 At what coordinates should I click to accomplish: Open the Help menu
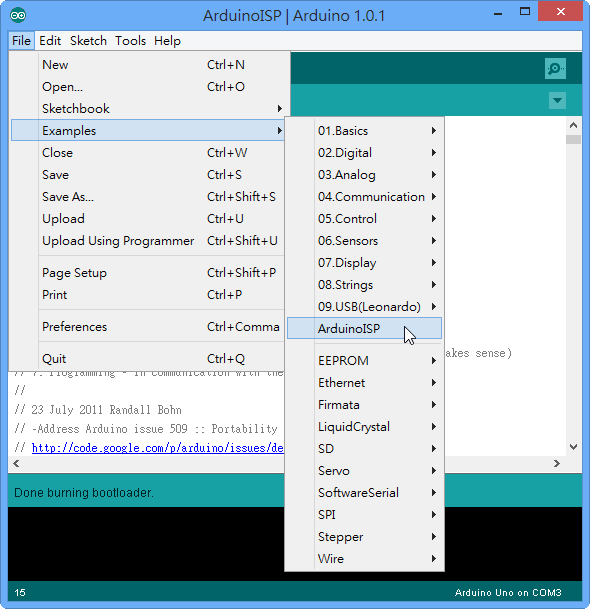167,41
